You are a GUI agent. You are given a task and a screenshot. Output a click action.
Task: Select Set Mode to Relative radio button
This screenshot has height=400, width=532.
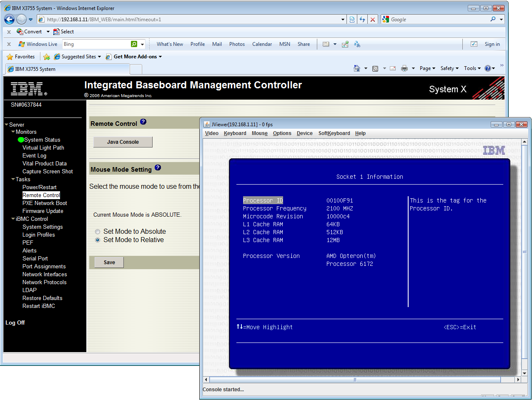98,240
